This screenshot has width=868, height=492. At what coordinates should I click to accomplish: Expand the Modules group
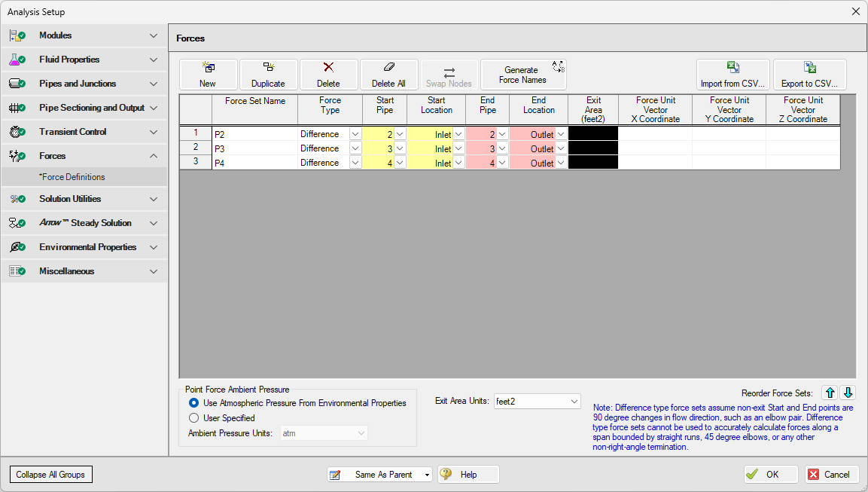click(x=154, y=35)
